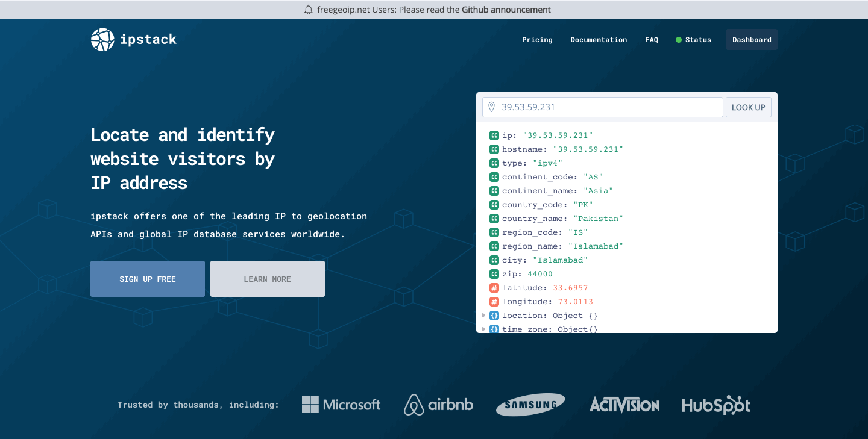Click the continent_name value "Asia"

tap(597, 191)
